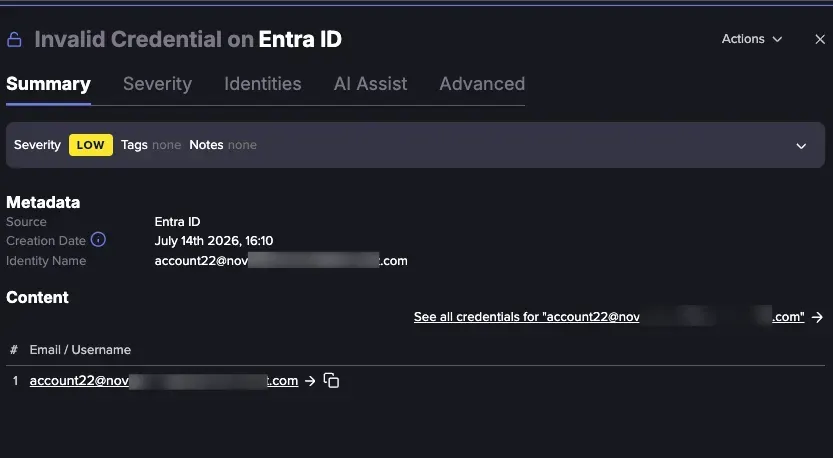Click the yellow LOW severity badge
This screenshot has width=833, height=458.
pos(91,145)
